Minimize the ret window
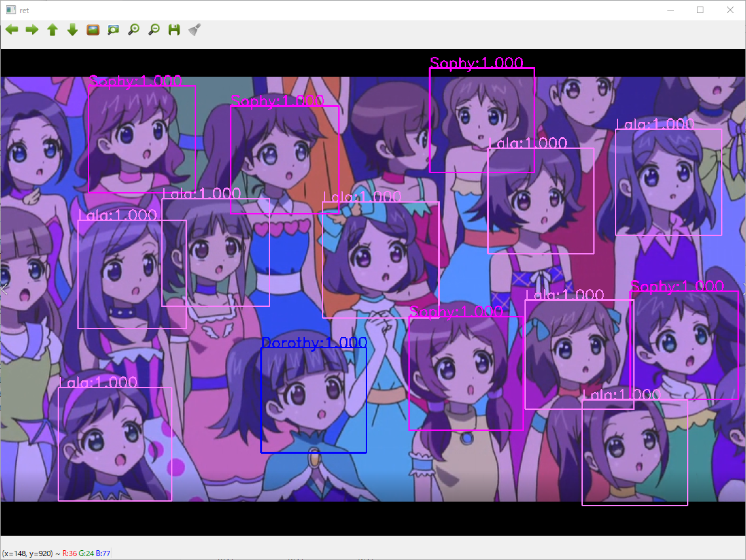Viewport: 746px width, 560px height. (x=669, y=10)
